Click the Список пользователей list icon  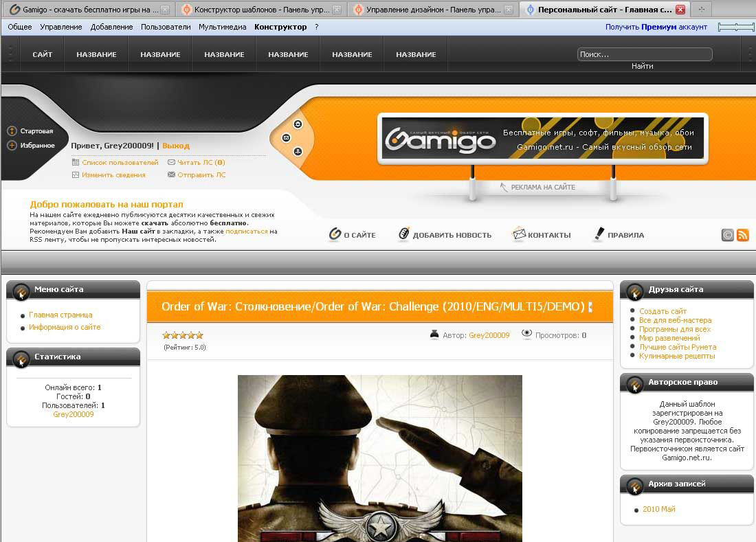75,162
